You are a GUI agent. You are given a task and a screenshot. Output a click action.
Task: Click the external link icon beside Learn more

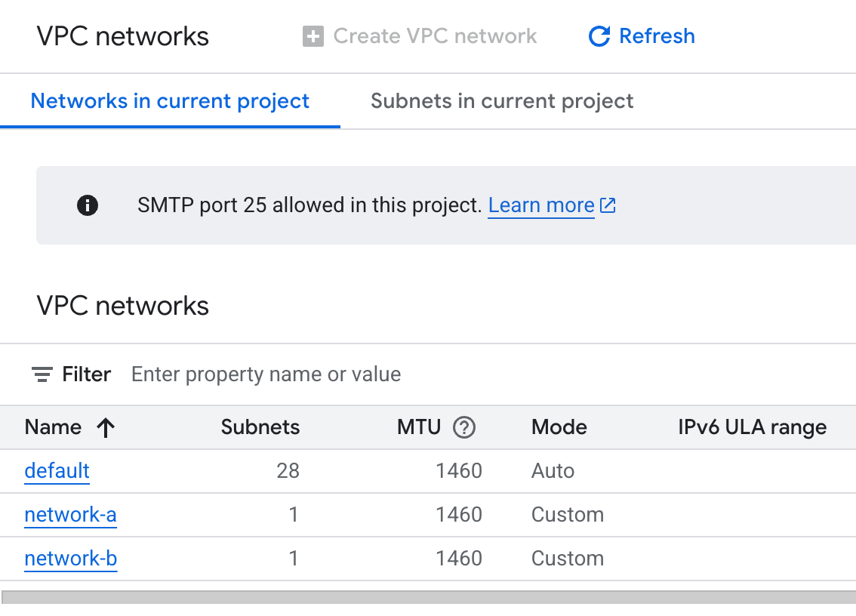pyautogui.click(x=608, y=205)
